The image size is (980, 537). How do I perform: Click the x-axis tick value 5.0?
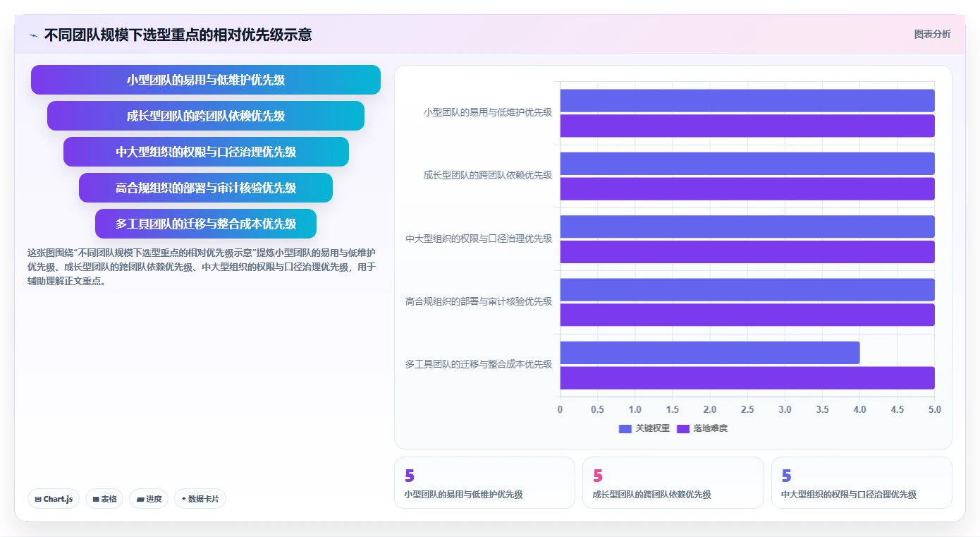tap(934, 409)
